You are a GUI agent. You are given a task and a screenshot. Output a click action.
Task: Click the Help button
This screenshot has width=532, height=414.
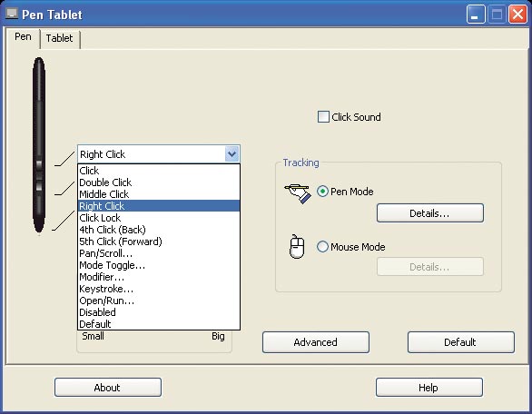429,388
